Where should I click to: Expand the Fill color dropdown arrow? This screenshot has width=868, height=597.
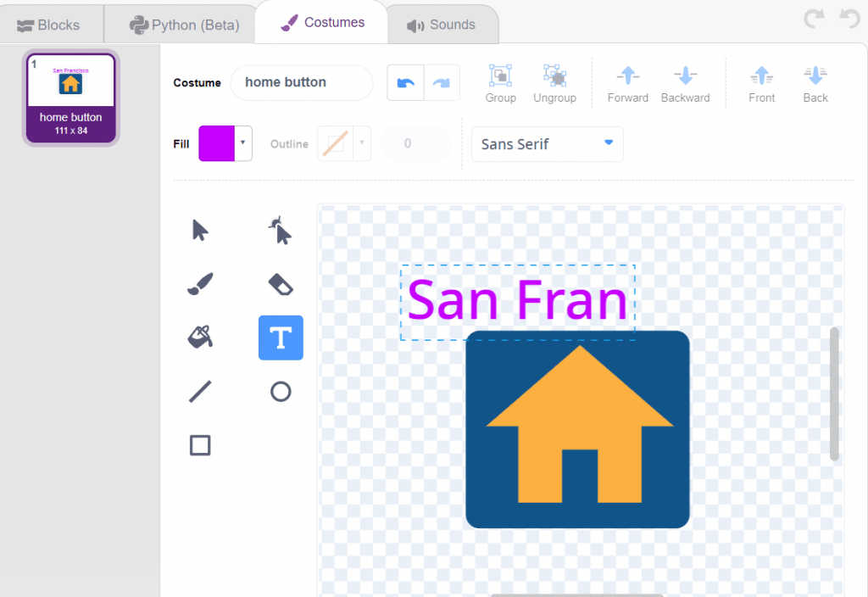[x=243, y=143]
